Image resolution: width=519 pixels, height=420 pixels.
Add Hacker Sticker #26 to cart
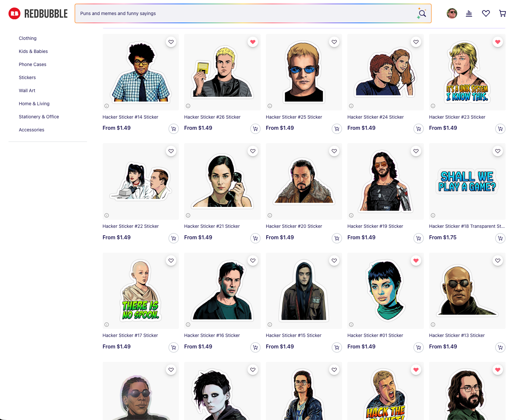[255, 129]
